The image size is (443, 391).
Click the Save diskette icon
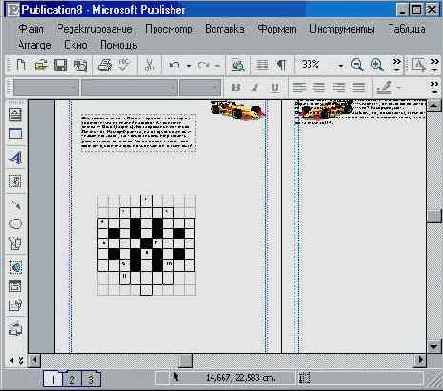[x=60, y=65]
